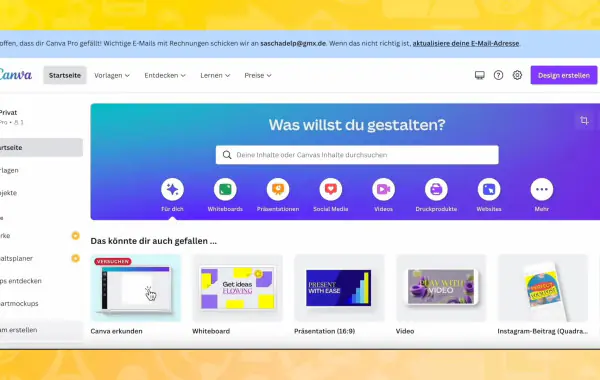
Task: Click the saschadelp@gmx.de email text
Action: pos(293,43)
